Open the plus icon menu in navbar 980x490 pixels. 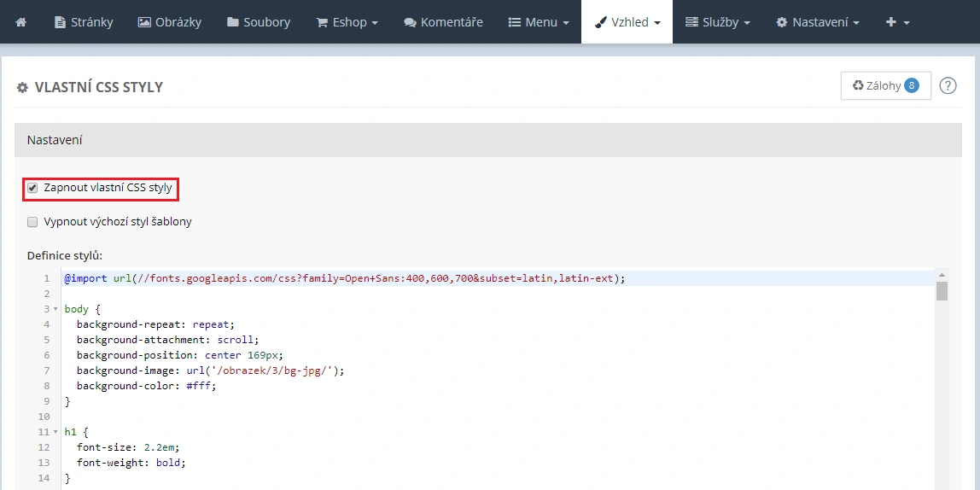pyautogui.click(x=897, y=22)
